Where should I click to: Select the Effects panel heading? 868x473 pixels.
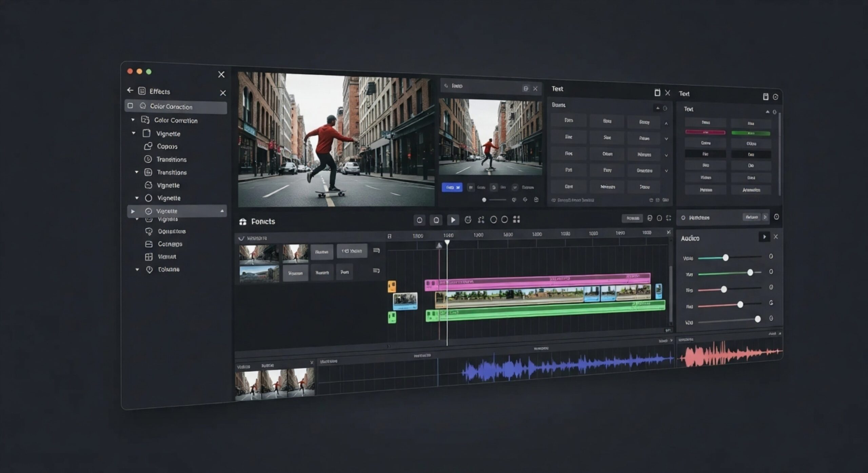[x=160, y=91]
